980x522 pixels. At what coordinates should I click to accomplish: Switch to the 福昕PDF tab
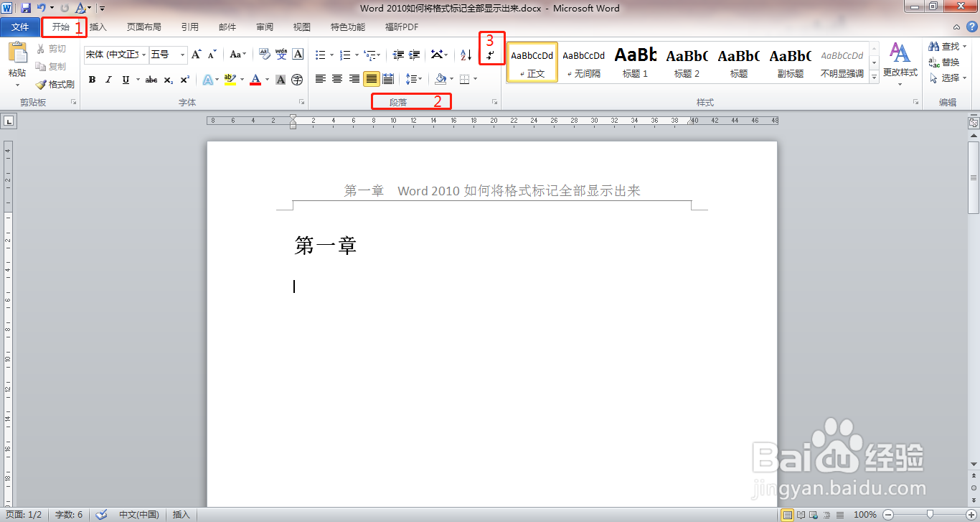(x=402, y=27)
